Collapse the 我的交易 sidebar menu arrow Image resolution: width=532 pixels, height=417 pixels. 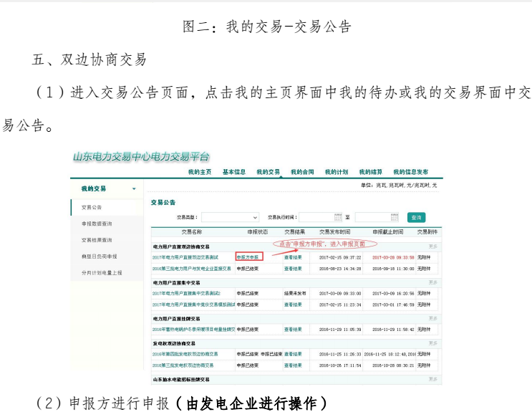(133, 189)
